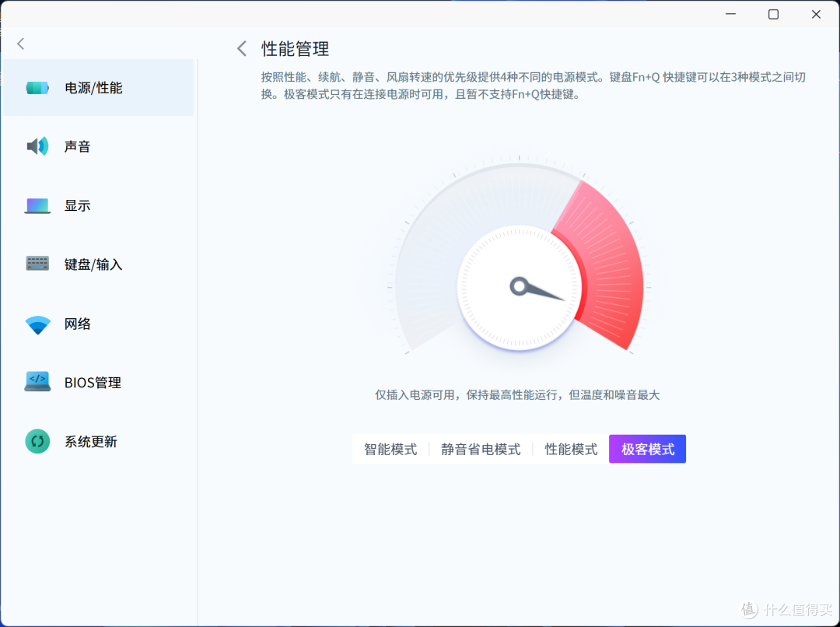This screenshot has height=627, width=840.
Task: Select 智能模式 performance mode
Action: tap(390, 449)
